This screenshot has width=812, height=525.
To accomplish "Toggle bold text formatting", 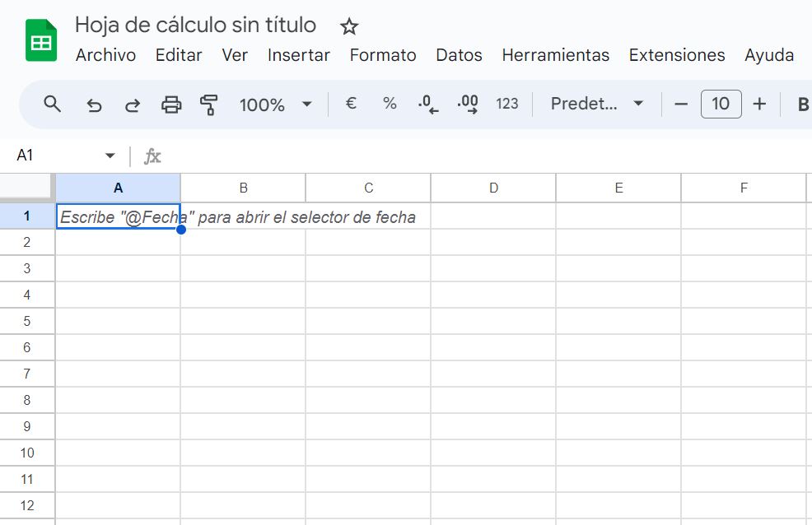I will pos(803,104).
